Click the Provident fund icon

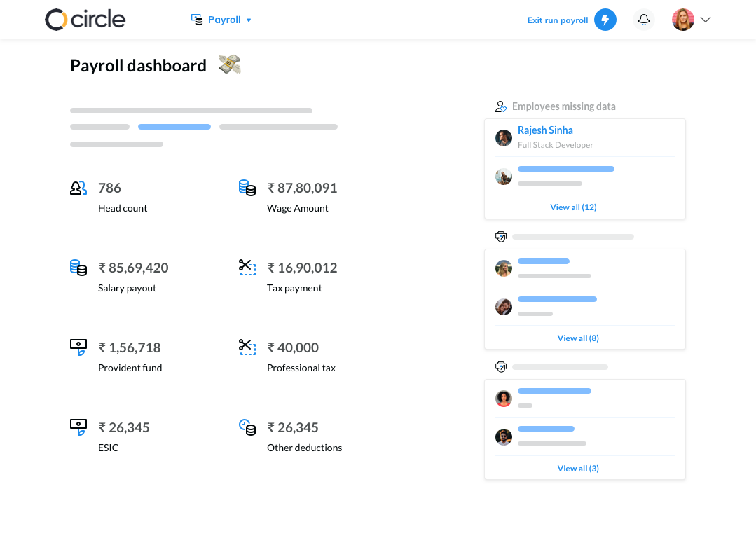pyautogui.click(x=78, y=347)
